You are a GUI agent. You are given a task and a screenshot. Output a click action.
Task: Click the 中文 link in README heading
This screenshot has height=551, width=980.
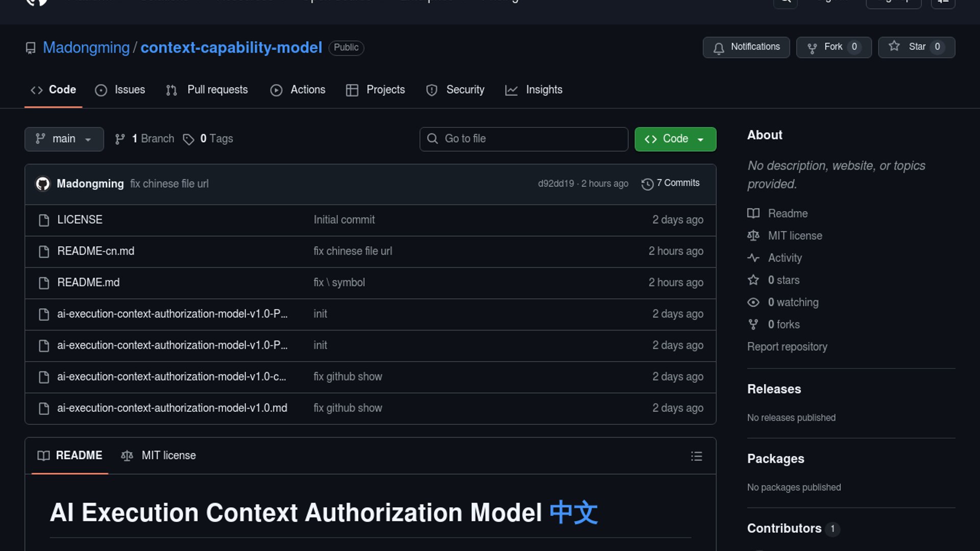(x=573, y=512)
